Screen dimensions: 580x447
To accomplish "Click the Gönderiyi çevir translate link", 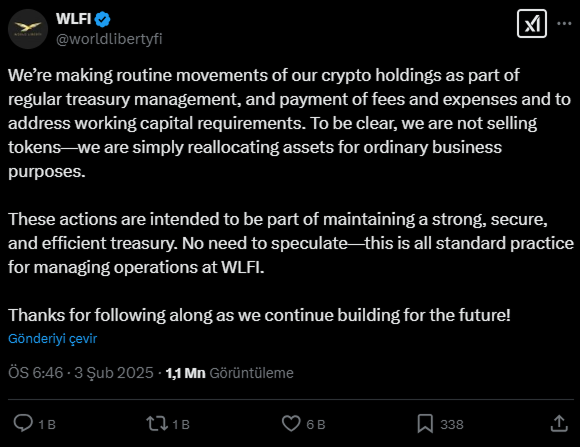I will [53, 339].
